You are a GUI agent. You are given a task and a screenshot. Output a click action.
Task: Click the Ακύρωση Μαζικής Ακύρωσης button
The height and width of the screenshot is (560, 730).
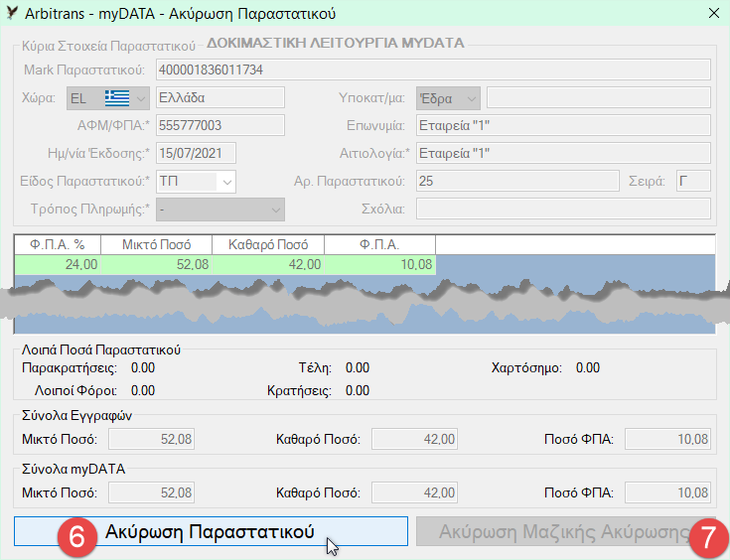[566, 531]
